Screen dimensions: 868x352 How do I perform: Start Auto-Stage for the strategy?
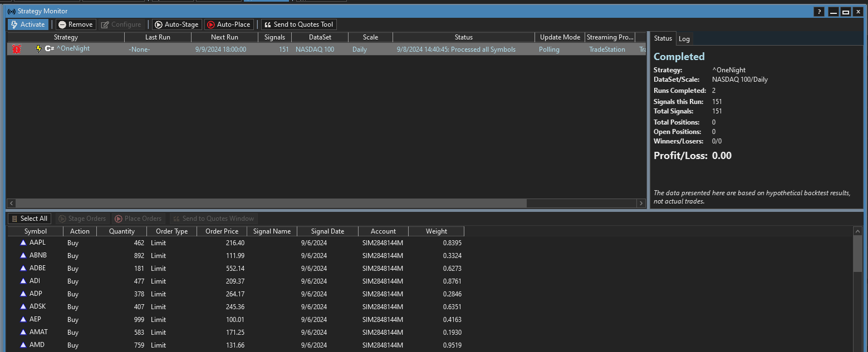[176, 24]
